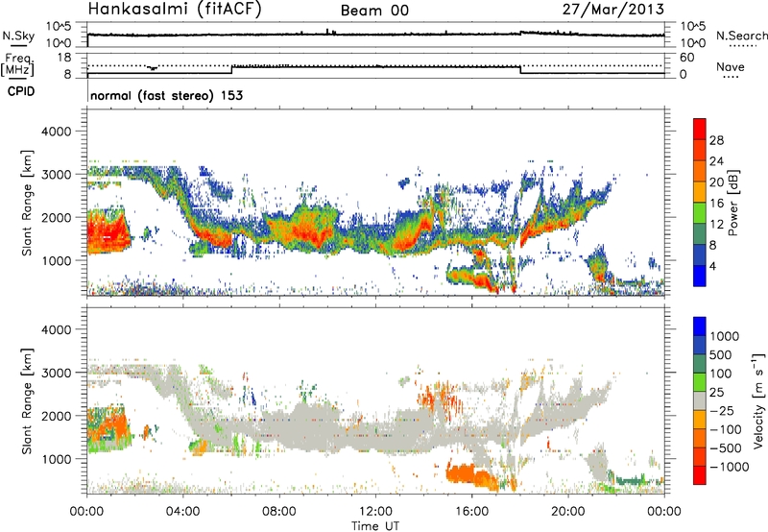The width and height of the screenshot is (768, 532).
Task: Click the "Power [dB]" colorbar title
Action: click(x=732, y=203)
